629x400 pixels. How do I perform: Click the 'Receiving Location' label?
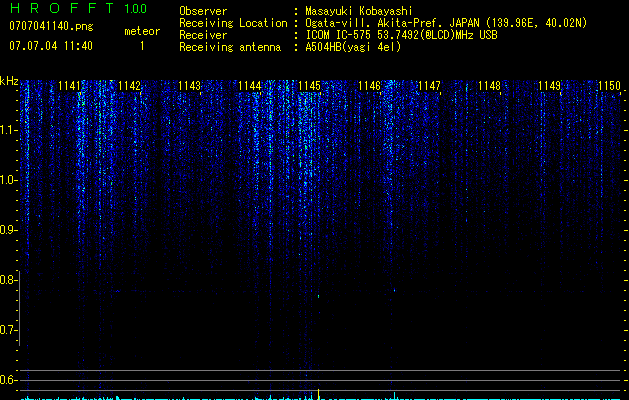233,23
